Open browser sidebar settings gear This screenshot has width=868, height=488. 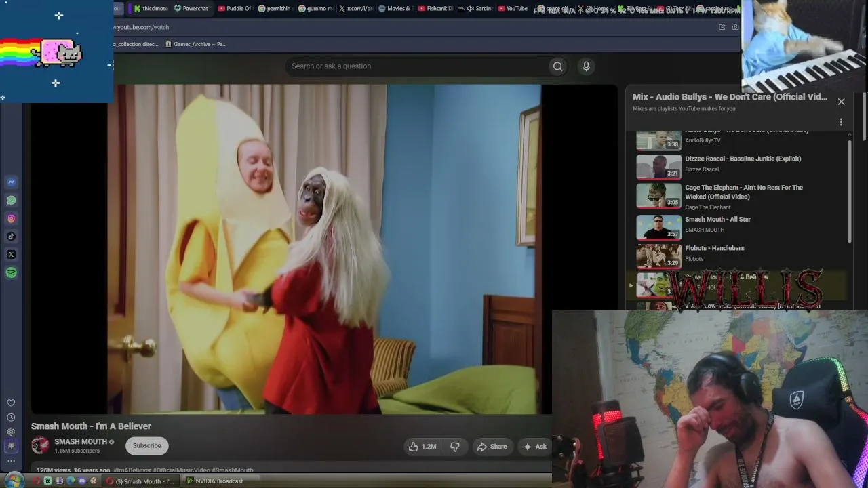click(x=11, y=432)
